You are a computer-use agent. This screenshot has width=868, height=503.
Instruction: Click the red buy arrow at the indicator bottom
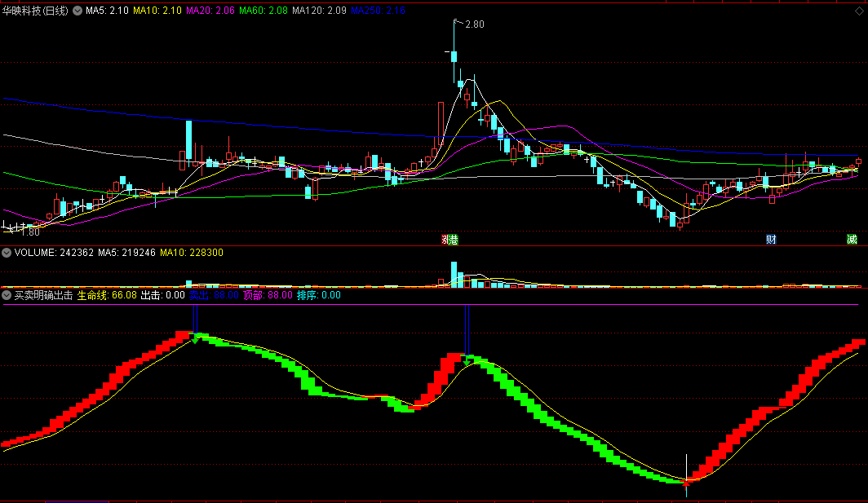[x=686, y=484]
